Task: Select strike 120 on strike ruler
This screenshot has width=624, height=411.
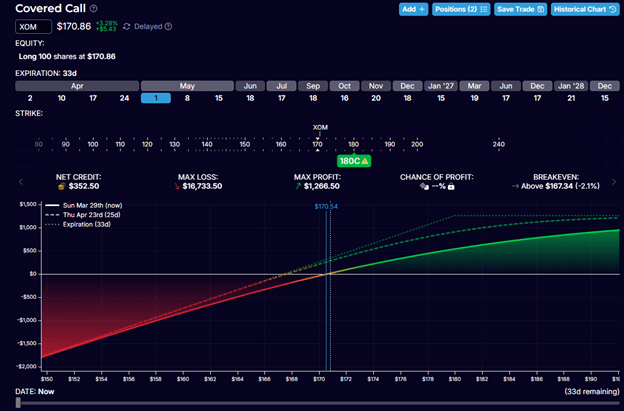Action: 147,144
